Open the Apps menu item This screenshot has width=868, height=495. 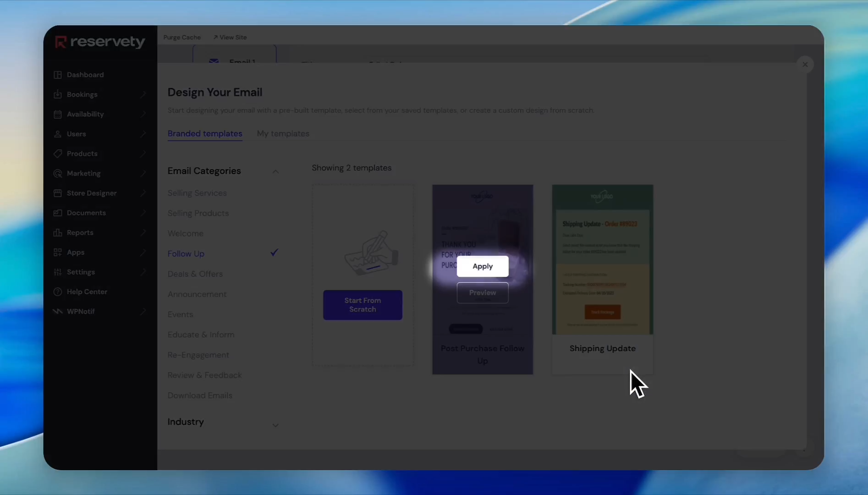click(x=76, y=252)
